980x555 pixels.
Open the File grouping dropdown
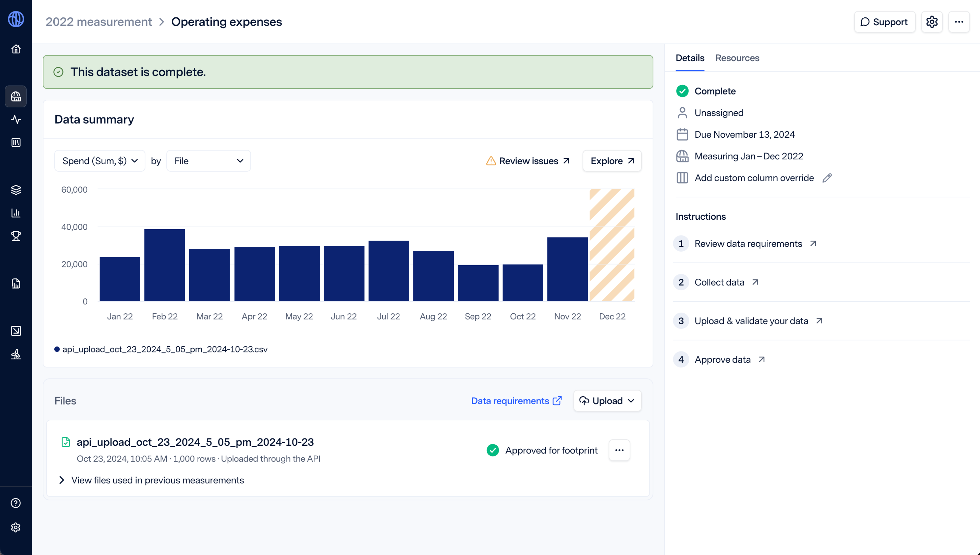click(208, 161)
